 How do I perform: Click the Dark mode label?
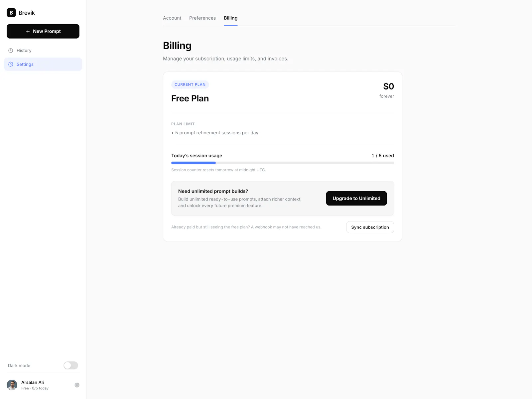point(19,365)
